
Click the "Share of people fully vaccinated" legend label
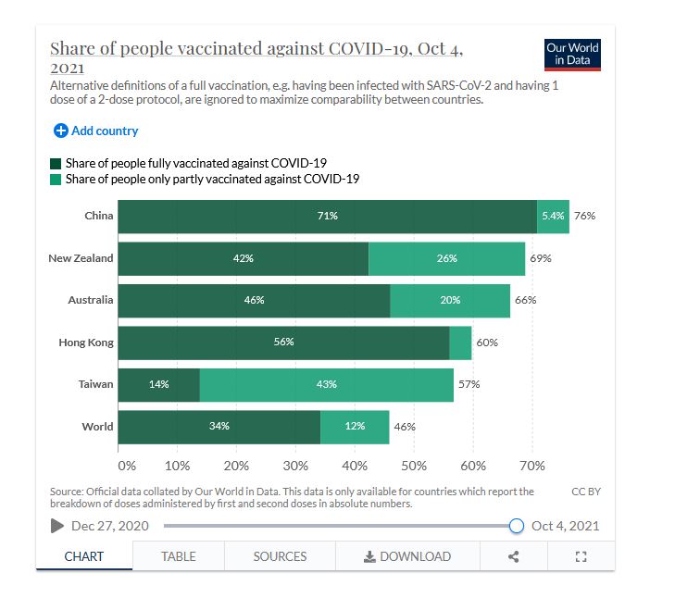tap(195, 164)
